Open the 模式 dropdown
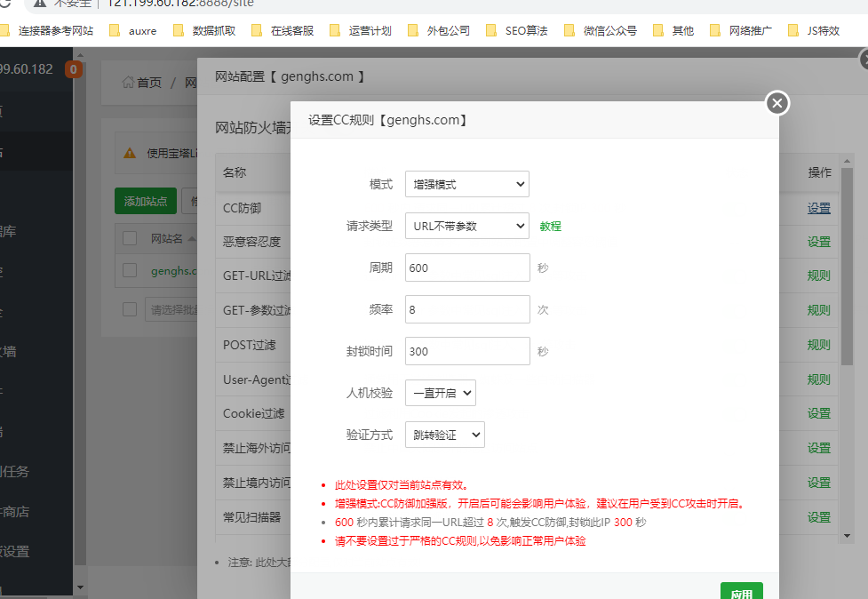 point(466,184)
